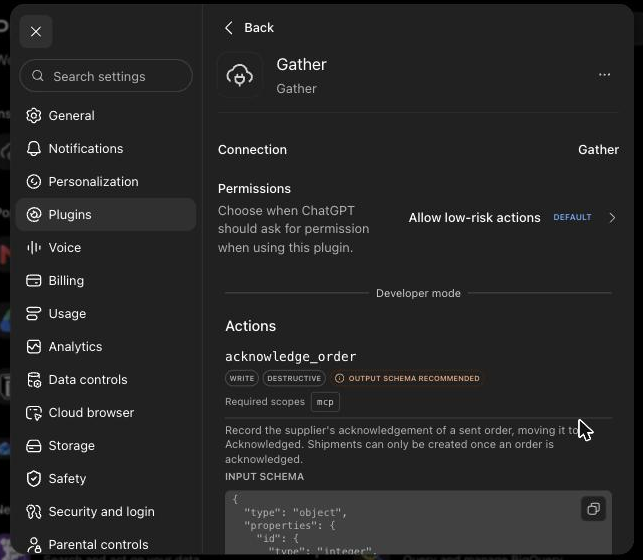Click the Search settings field
Image resolution: width=643 pixels, height=560 pixels.
coord(106,76)
